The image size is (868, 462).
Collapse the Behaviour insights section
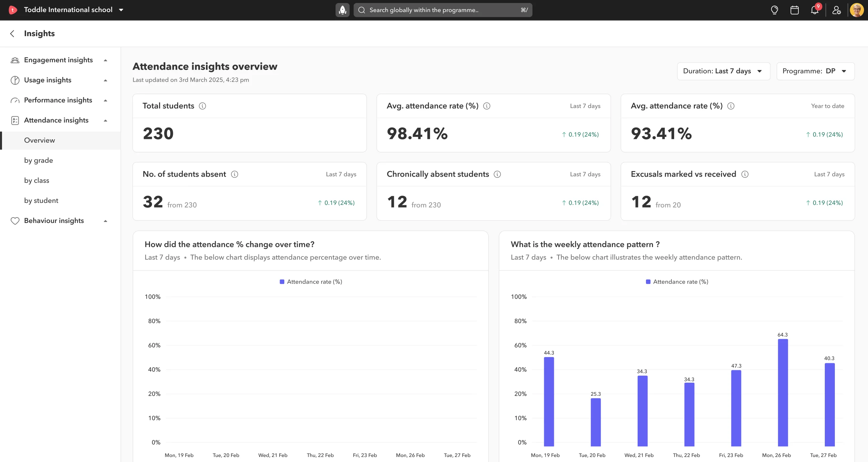click(105, 221)
